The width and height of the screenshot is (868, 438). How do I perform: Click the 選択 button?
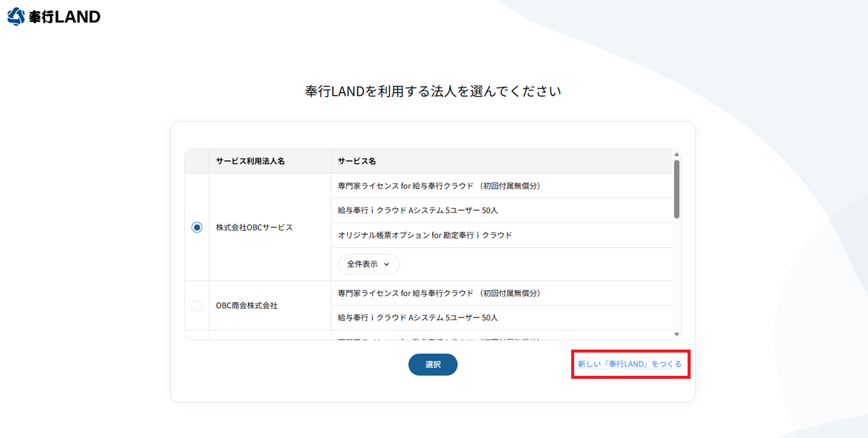(x=433, y=364)
